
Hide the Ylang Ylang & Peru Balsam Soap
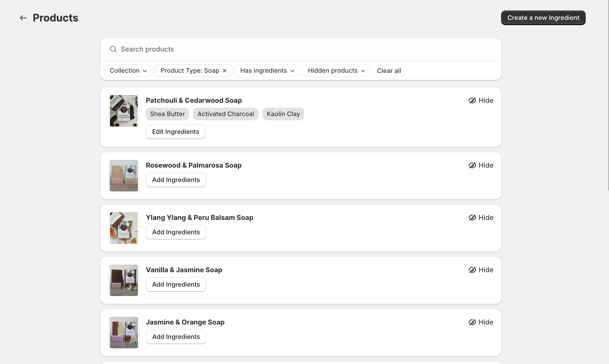481,218
